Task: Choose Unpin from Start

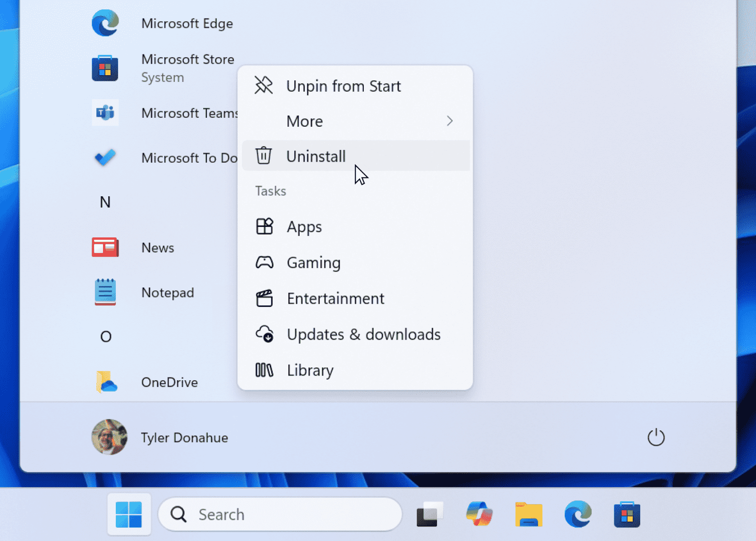Action: pyautogui.click(x=344, y=86)
